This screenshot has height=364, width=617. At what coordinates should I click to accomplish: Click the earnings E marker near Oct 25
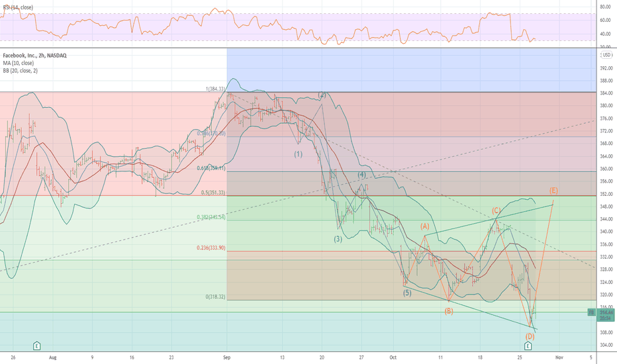click(528, 346)
